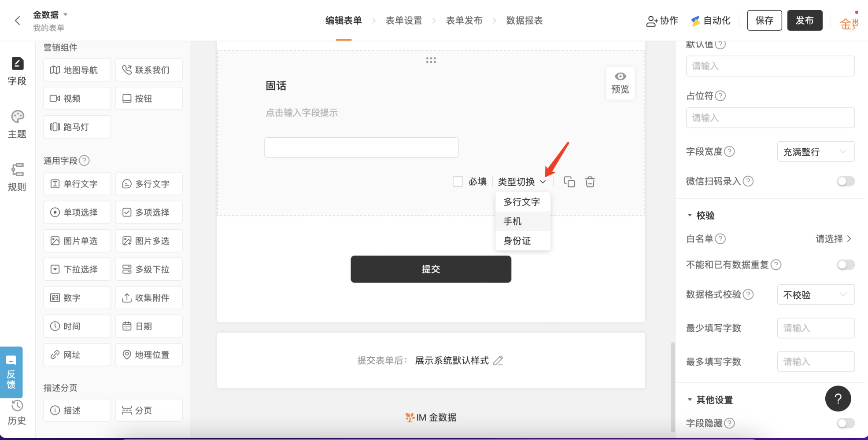Open 自动化 automation

(710, 21)
